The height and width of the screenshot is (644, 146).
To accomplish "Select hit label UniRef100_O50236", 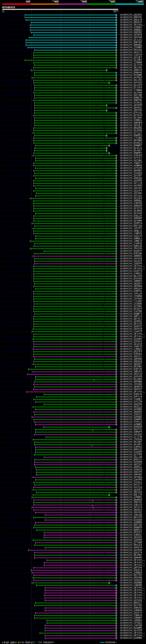I will point(131,248).
